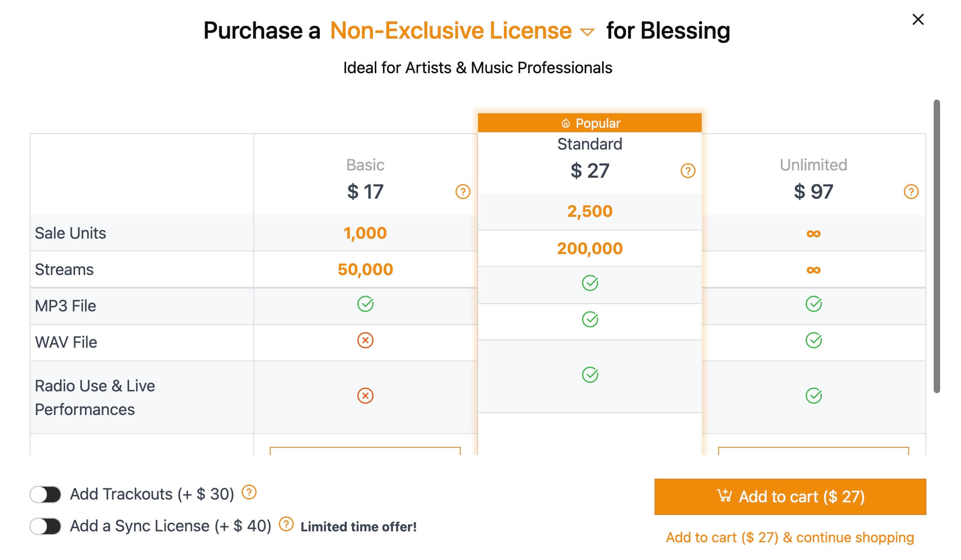This screenshot has height=560, width=961.
Task: Click the Basic WAV File red cross icon
Action: (365, 340)
